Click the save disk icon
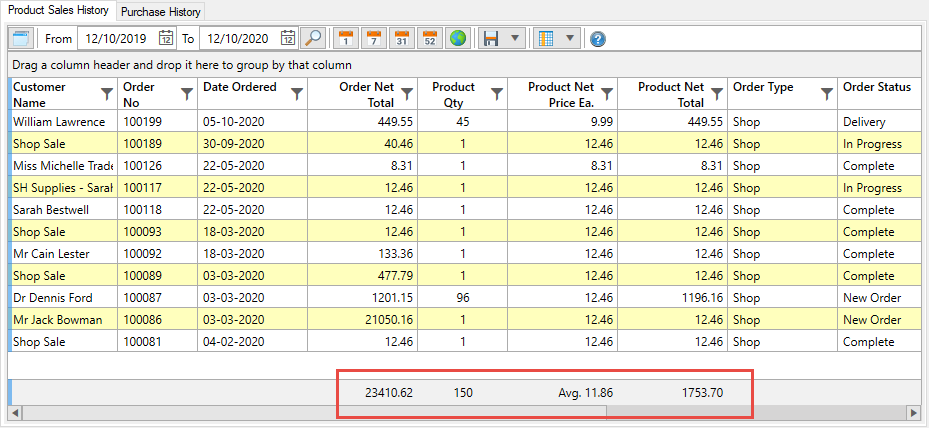Image resolution: width=929 pixels, height=428 pixels. (x=491, y=39)
